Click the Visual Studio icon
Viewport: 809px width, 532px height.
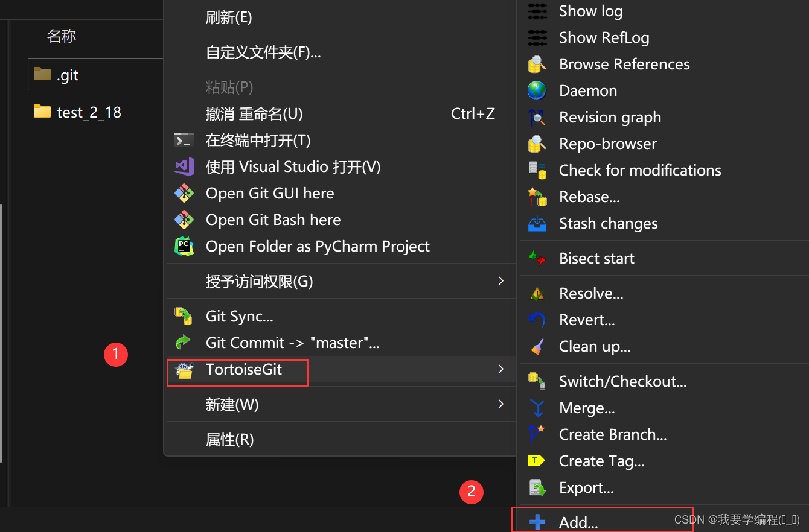coord(184,166)
